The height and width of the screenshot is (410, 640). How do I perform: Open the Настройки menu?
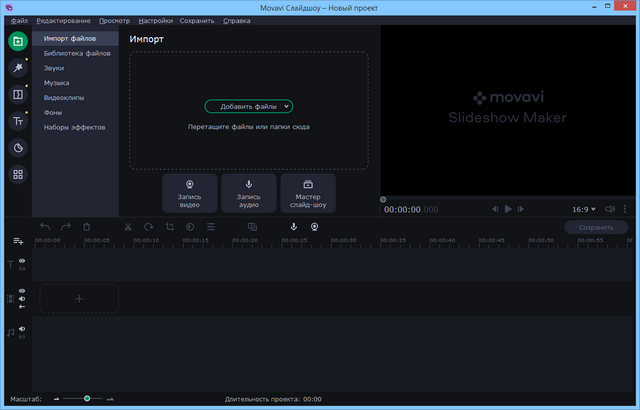point(154,20)
